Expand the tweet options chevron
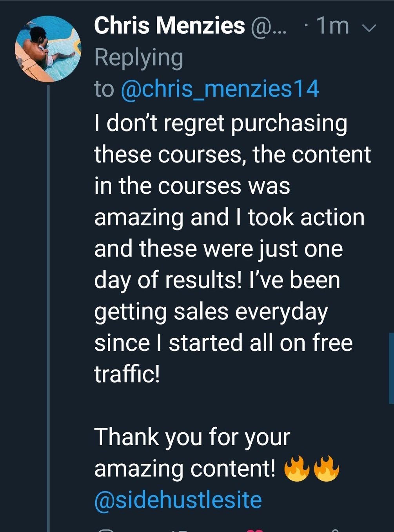The image size is (394, 532). point(369,27)
